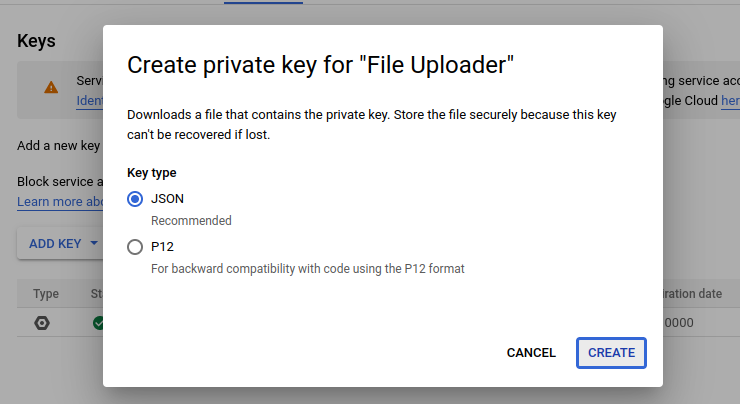Click the orange warning triangle icon

[x=51, y=88]
